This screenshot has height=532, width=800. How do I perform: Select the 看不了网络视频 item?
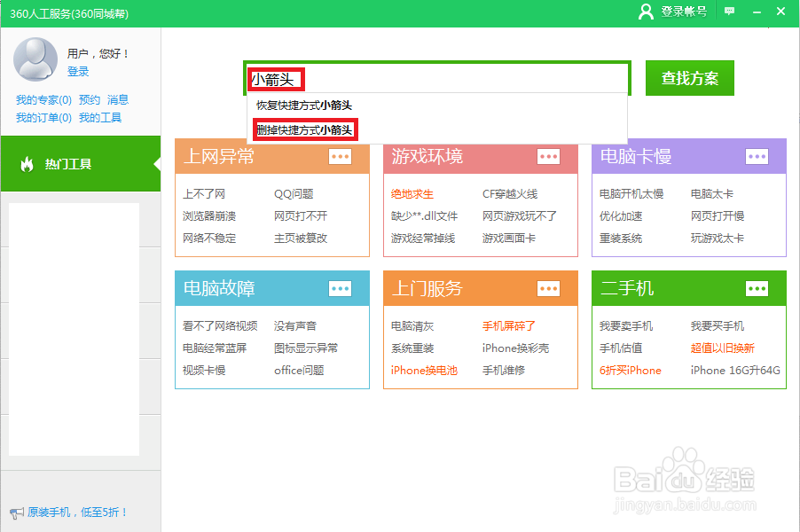coord(220,326)
